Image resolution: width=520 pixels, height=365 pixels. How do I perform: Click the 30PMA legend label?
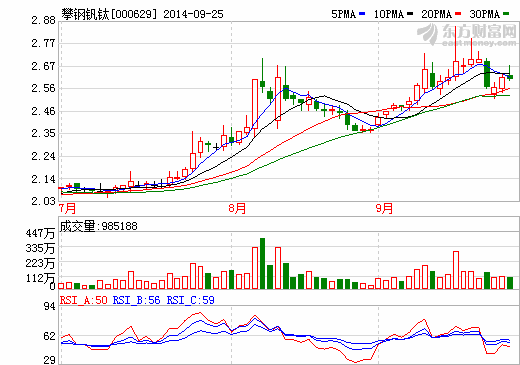tap(485, 14)
